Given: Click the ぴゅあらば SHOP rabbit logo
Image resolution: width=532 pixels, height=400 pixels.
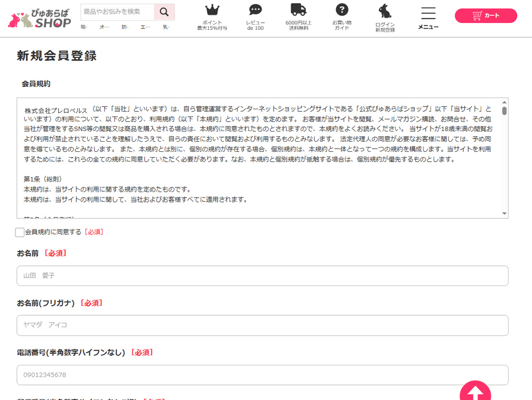Looking at the screenshot, I should click(x=39, y=18).
